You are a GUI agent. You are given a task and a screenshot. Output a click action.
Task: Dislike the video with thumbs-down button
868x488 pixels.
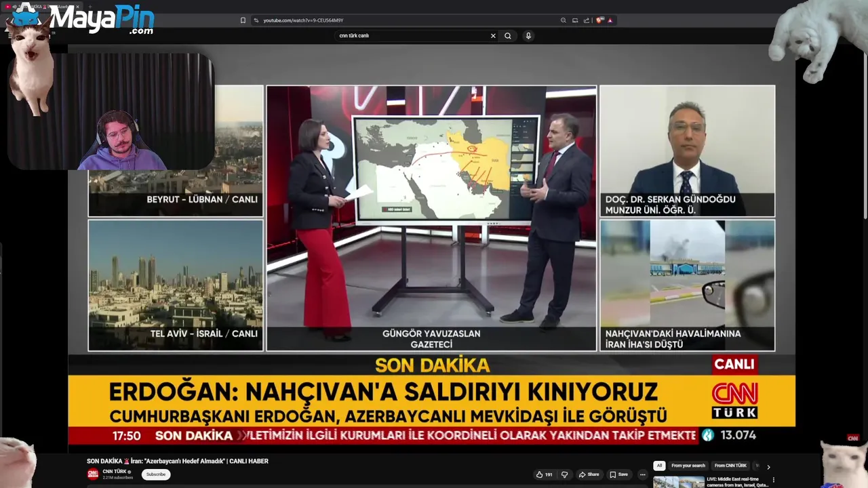point(564,474)
